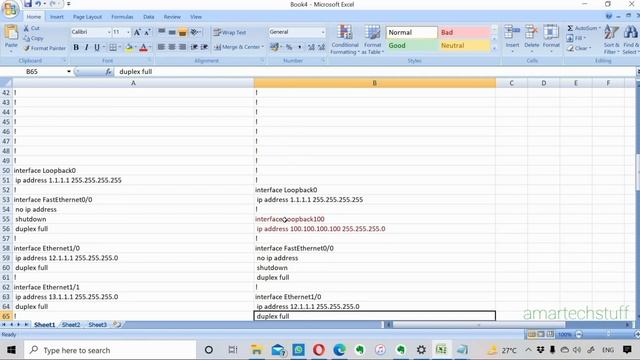Screen dimensions: 640x360
Task: Switch to the Page Layout tab
Action: (87, 17)
